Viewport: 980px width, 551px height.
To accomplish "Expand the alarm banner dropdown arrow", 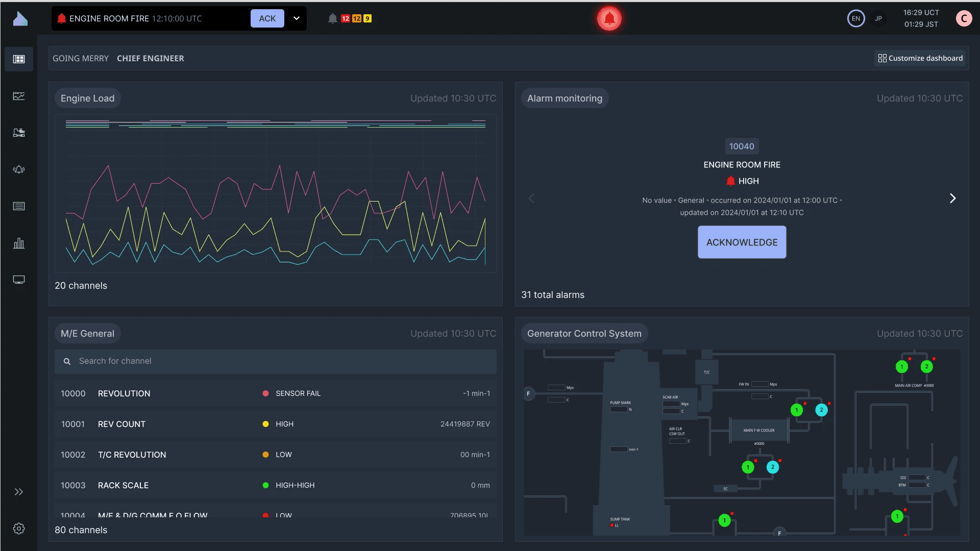I will [x=297, y=18].
